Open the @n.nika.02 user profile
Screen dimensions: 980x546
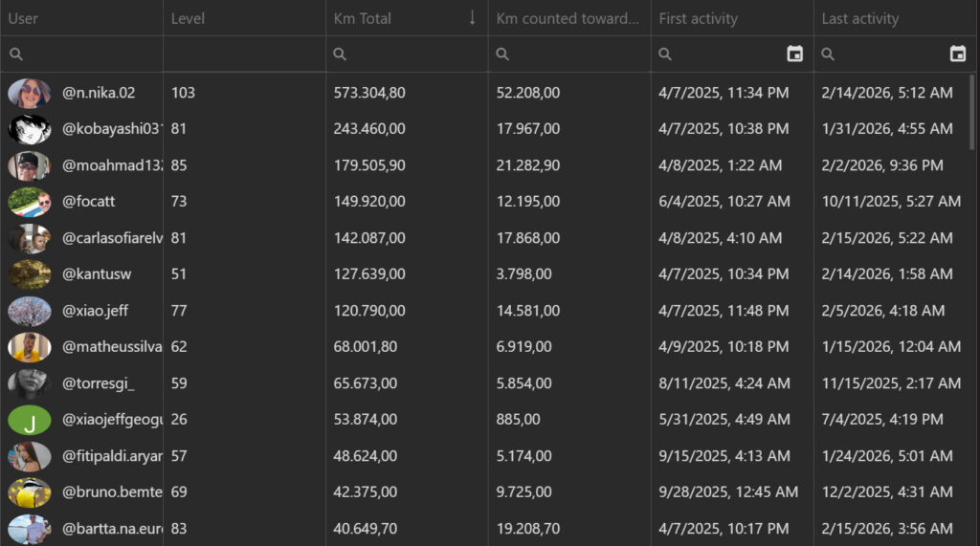click(x=99, y=93)
